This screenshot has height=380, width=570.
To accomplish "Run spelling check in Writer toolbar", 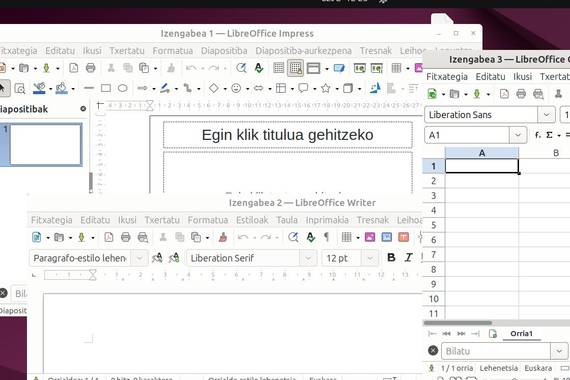I will tap(311, 237).
